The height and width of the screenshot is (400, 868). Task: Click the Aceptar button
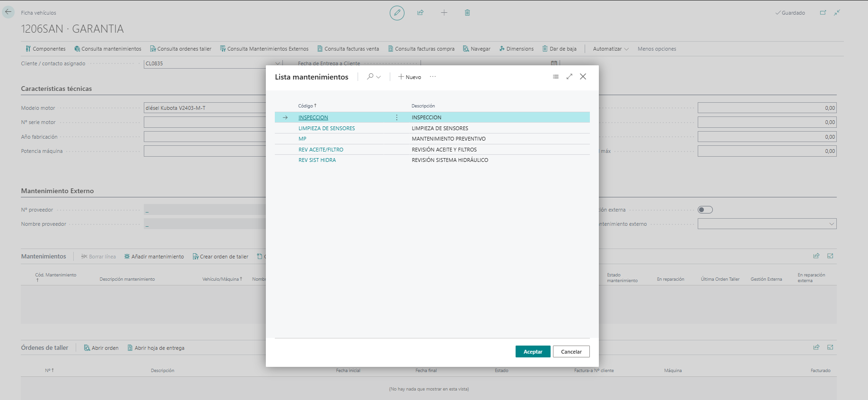click(533, 352)
